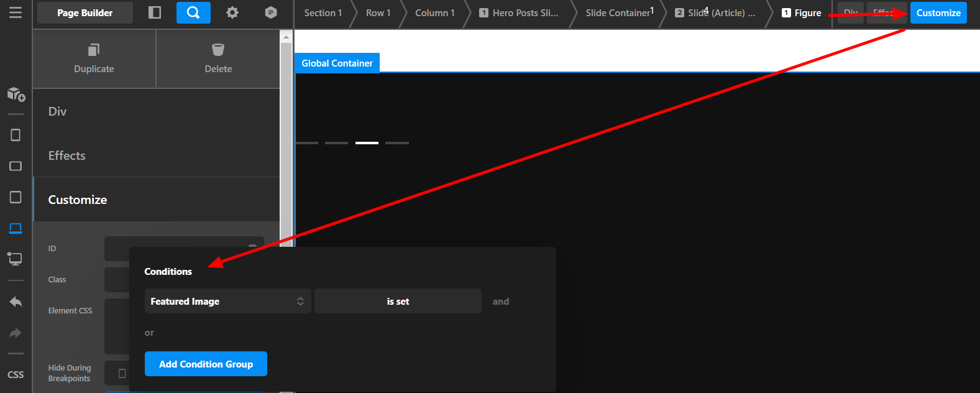980x393 pixels.
Task: Open the hamburger main menu
Action: pos(16,12)
